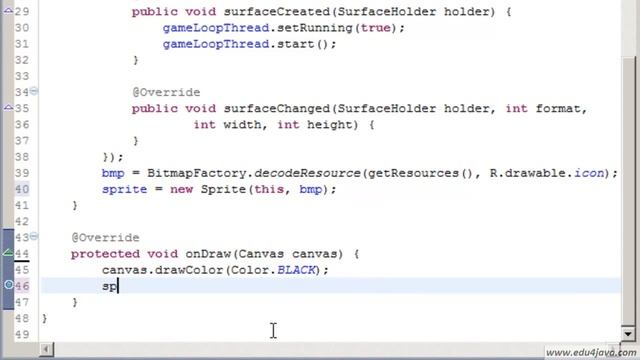
Task: Place cursor on surfaceCreated method name
Action: [278, 11]
